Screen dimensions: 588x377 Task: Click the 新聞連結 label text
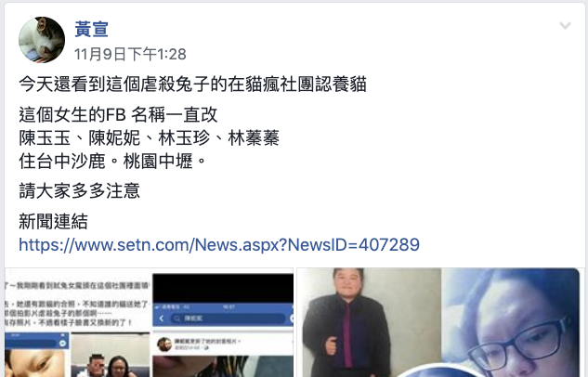(53, 222)
